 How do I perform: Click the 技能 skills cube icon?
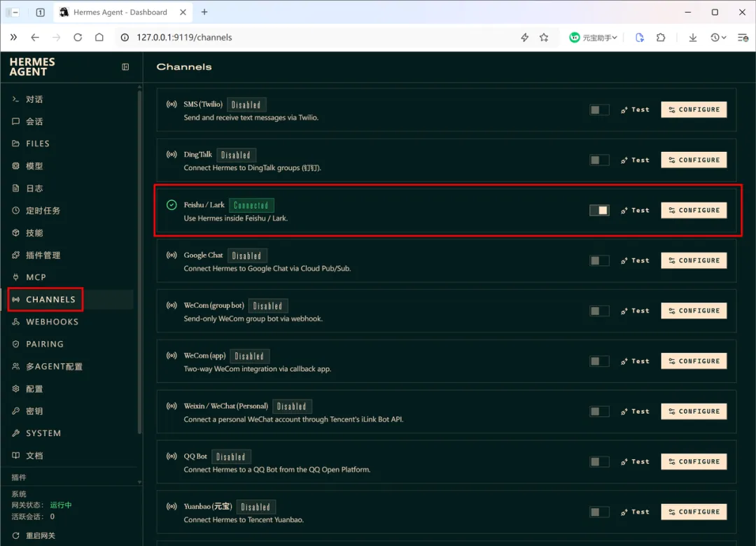tap(16, 233)
